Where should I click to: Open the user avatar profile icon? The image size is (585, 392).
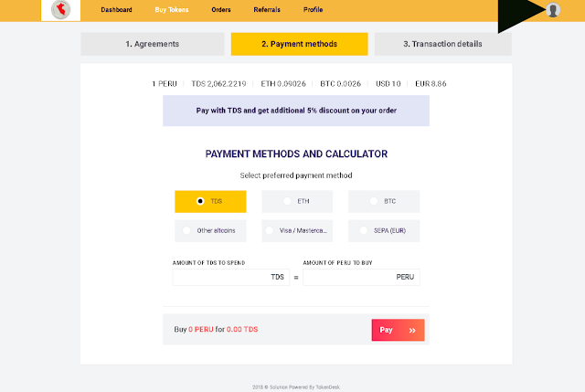click(552, 10)
